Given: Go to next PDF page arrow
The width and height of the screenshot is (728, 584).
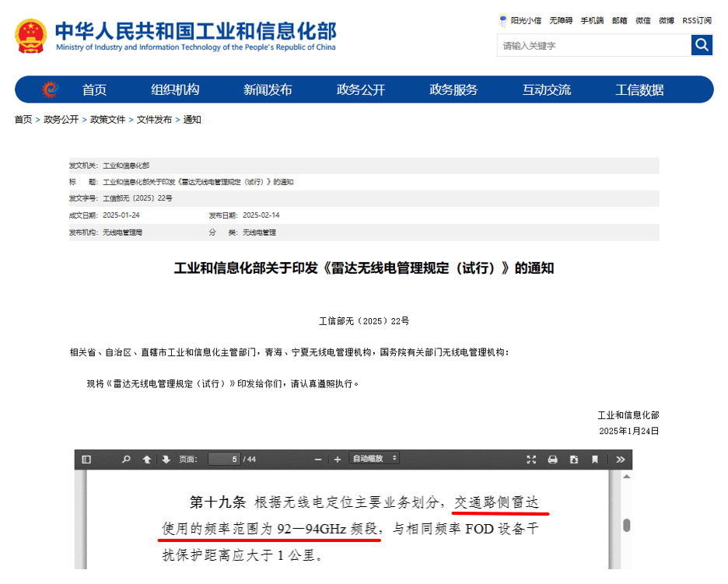Looking at the screenshot, I should click(166, 460).
